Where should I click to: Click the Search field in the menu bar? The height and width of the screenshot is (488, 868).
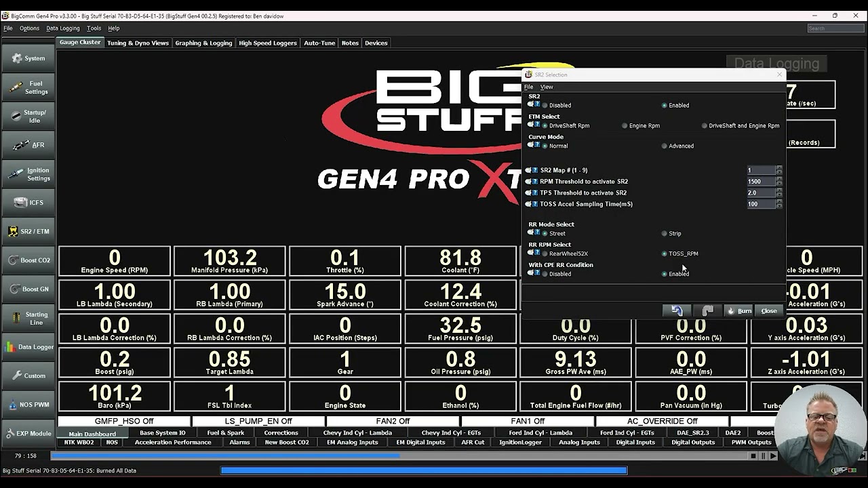tap(835, 28)
